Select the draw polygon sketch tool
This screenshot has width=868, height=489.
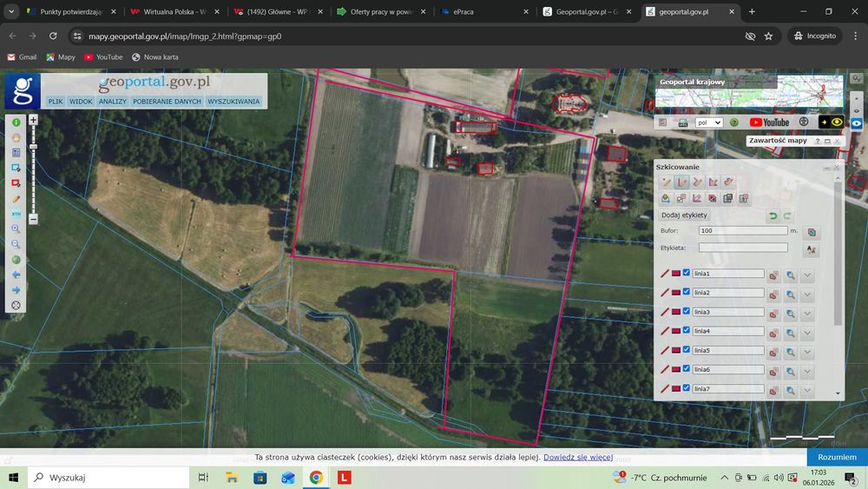click(713, 182)
